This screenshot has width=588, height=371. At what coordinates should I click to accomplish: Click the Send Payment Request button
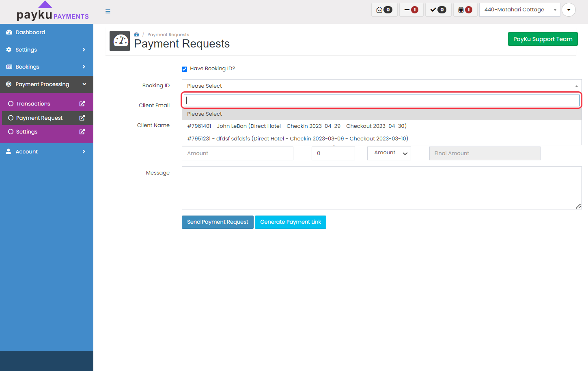point(218,222)
